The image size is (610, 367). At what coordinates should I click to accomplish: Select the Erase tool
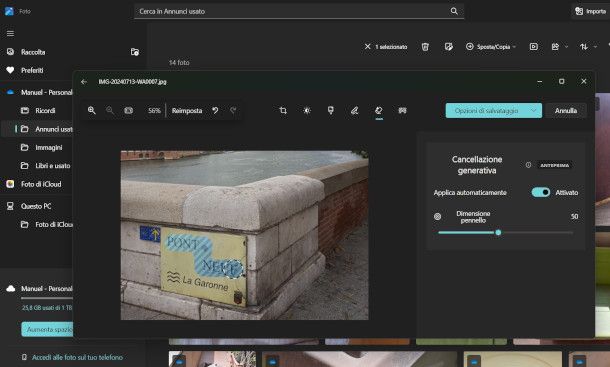point(379,111)
